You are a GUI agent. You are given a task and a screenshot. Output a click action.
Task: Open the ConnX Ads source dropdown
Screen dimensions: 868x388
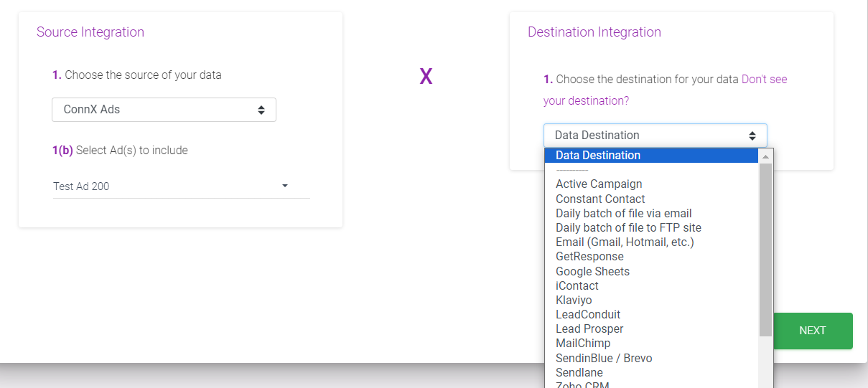(x=164, y=110)
